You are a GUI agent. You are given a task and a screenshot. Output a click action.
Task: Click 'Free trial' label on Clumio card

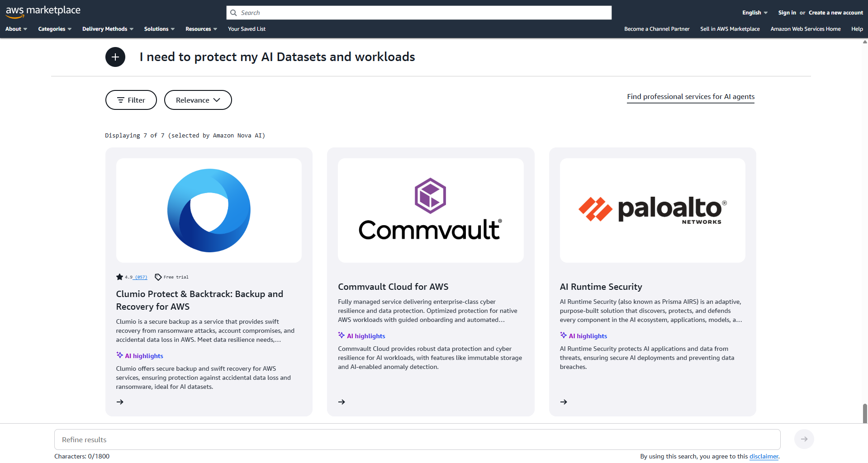coord(176,277)
